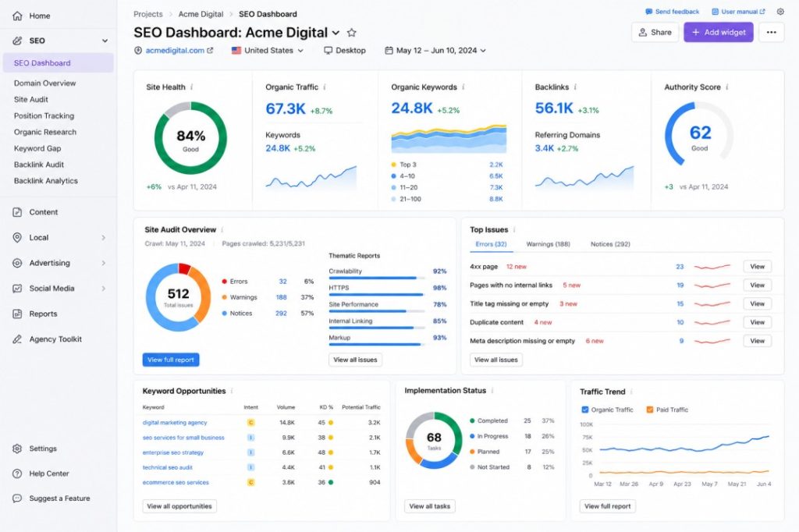The height and width of the screenshot is (532, 799).
Task: Expand the Advertising section chevron
Action: (x=104, y=263)
